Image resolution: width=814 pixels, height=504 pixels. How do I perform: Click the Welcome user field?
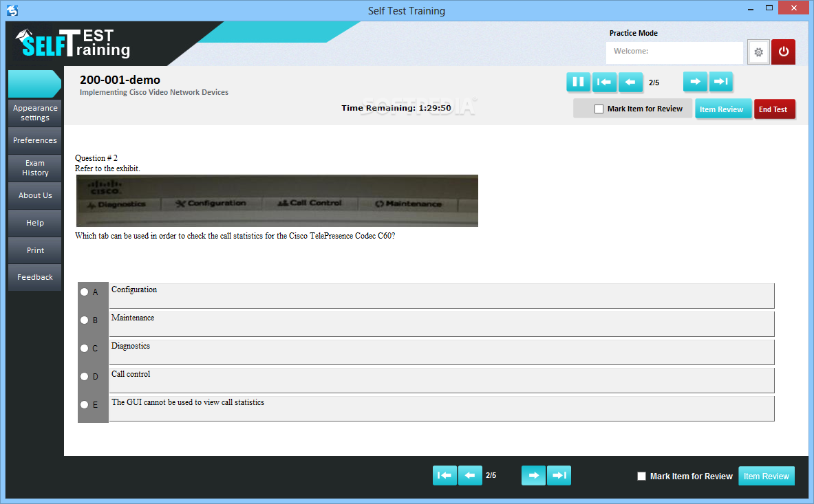pyautogui.click(x=674, y=52)
